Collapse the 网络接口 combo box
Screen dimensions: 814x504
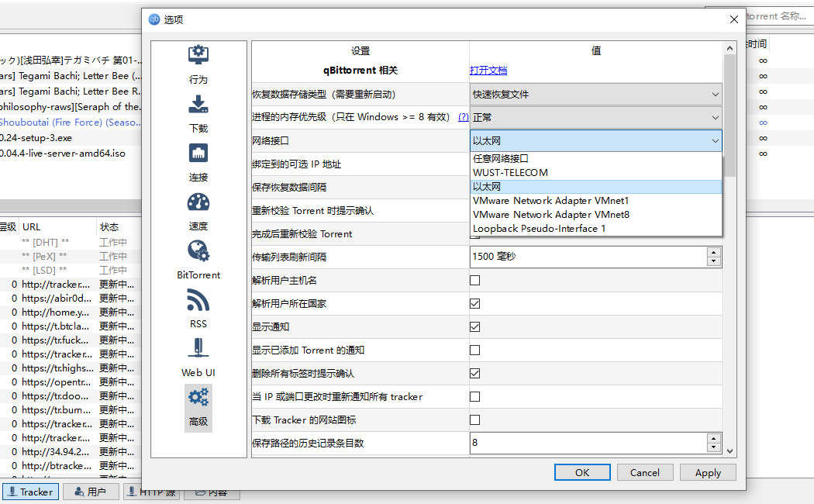(595, 140)
